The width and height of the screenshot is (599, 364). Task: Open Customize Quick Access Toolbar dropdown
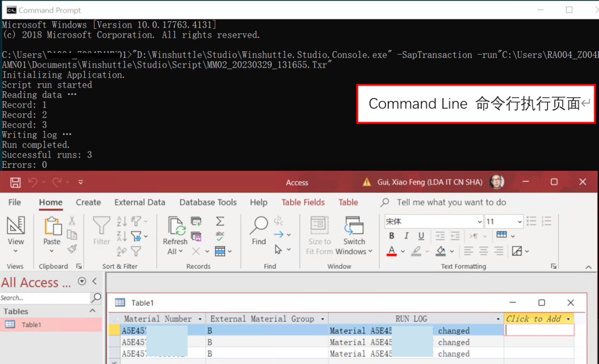[x=80, y=182]
